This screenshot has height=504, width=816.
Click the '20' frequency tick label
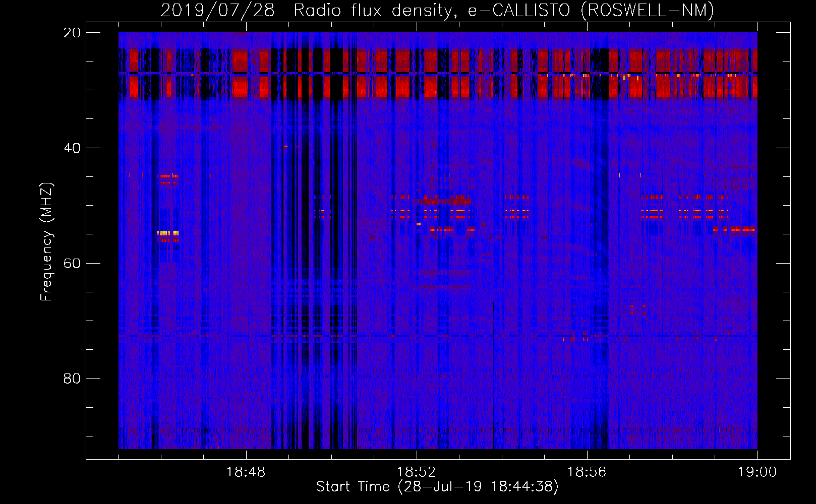point(72,33)
